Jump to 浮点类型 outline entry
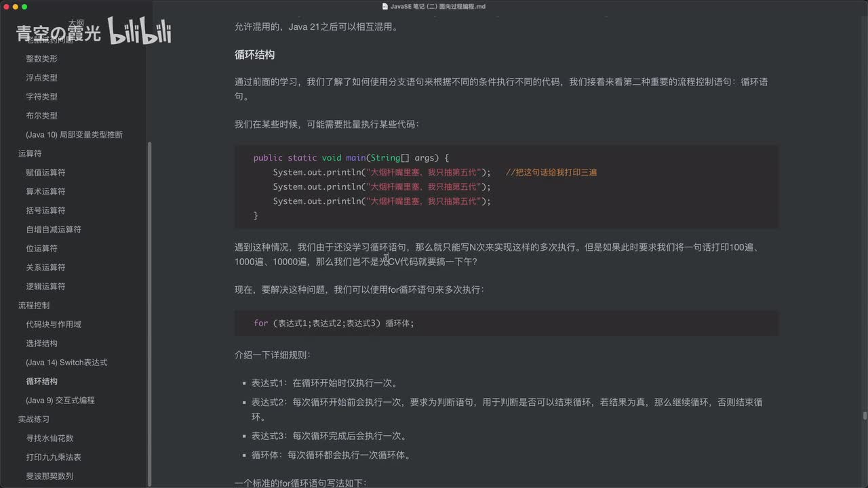Image resolution: width=868 pixels, height=488 pixels. coord(41,78)
